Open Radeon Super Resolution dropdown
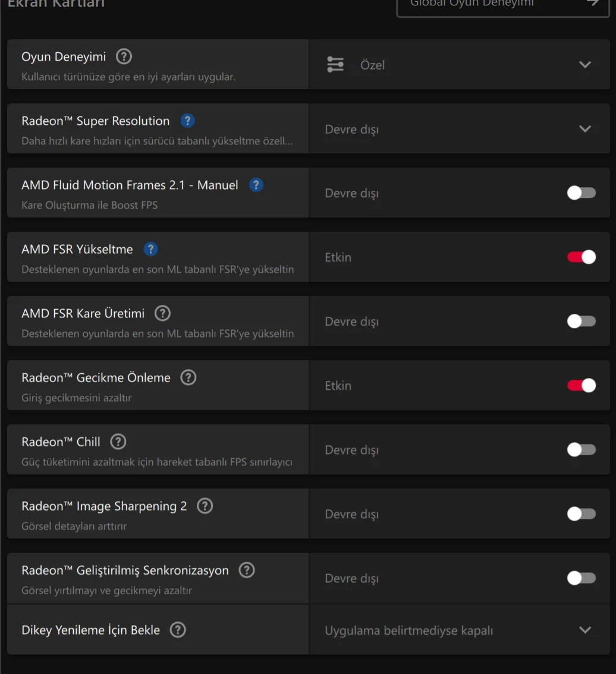Screen dimensions: 616x674 (460, 128)
